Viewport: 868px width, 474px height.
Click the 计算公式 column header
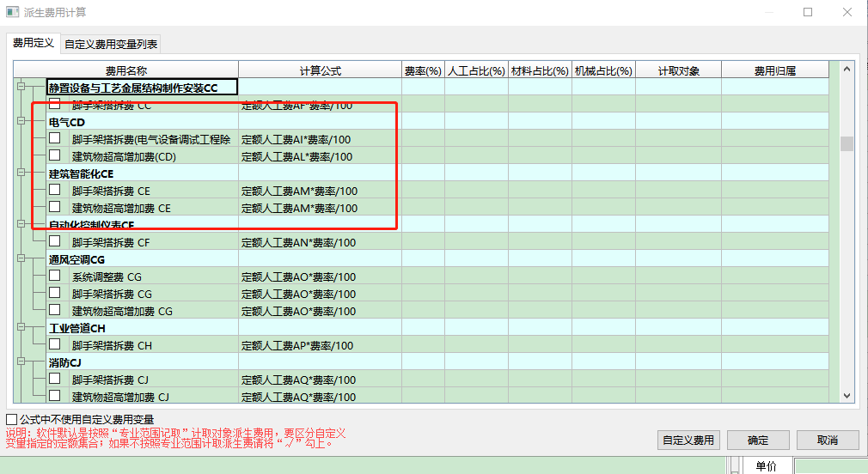321,70
